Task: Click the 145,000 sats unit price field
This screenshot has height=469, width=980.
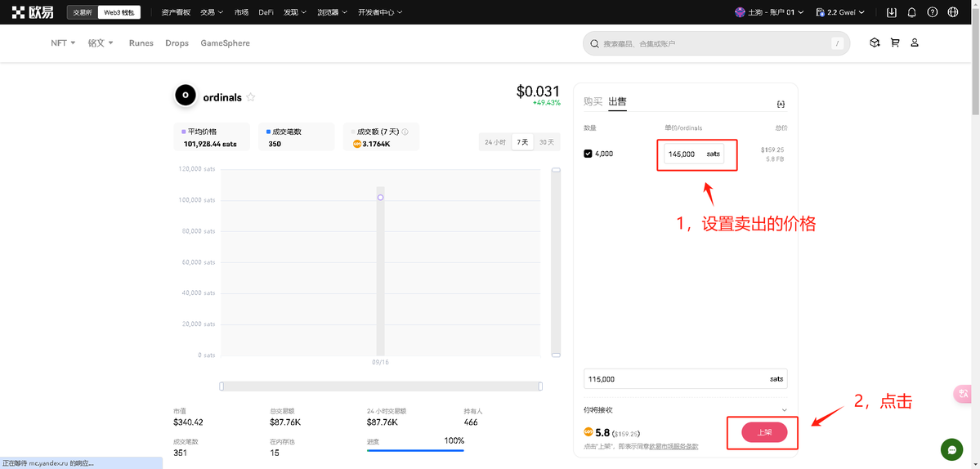Action: point(683,154)
